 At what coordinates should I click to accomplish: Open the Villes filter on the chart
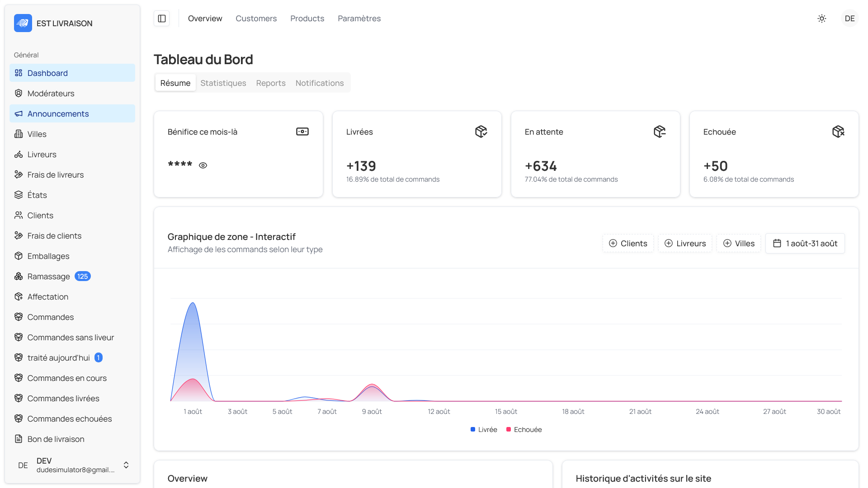coord(739,243)
